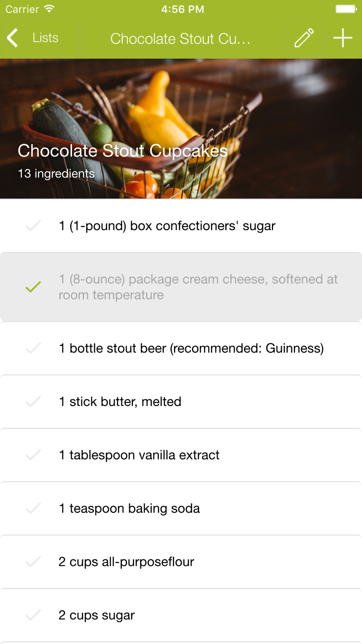362x644 pixels.
Task: Tap the plus add ingredient icon
Action: [342, 38]
